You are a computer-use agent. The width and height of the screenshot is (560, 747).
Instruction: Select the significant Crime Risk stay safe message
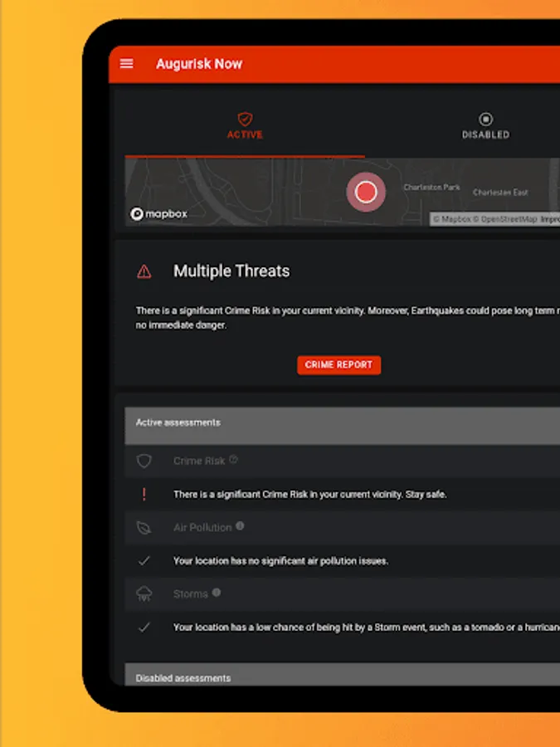(310, 495)
